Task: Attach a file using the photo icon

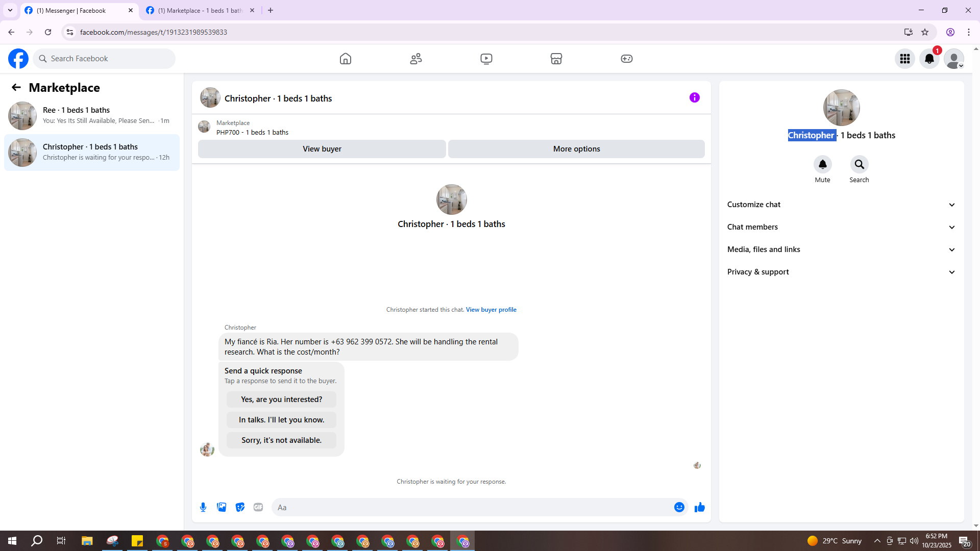Action: pyautogui.click(x=222, y=507)
